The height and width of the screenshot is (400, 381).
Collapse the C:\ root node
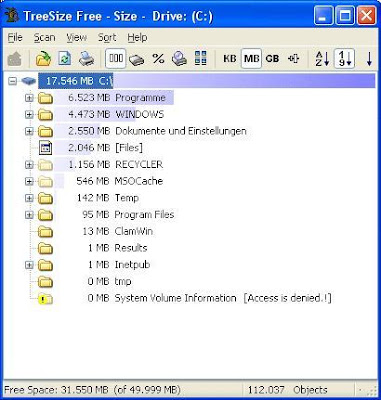tap(12, 81)
